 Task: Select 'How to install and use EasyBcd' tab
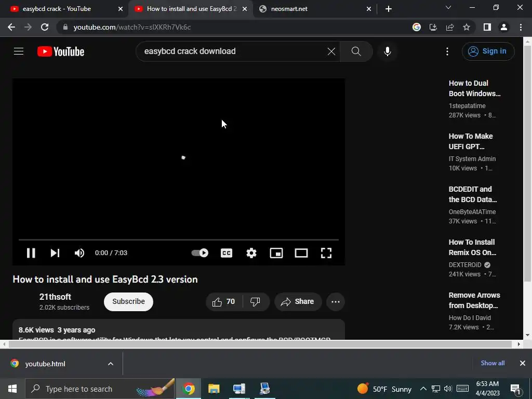192,9
